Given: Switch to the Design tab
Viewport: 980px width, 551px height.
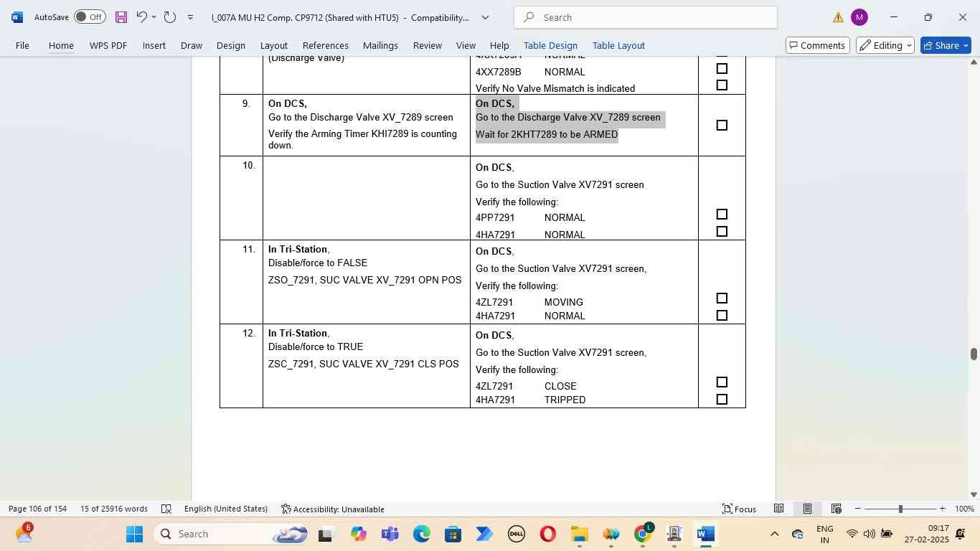Looking at the screenshot, I should tap(231, 45).
